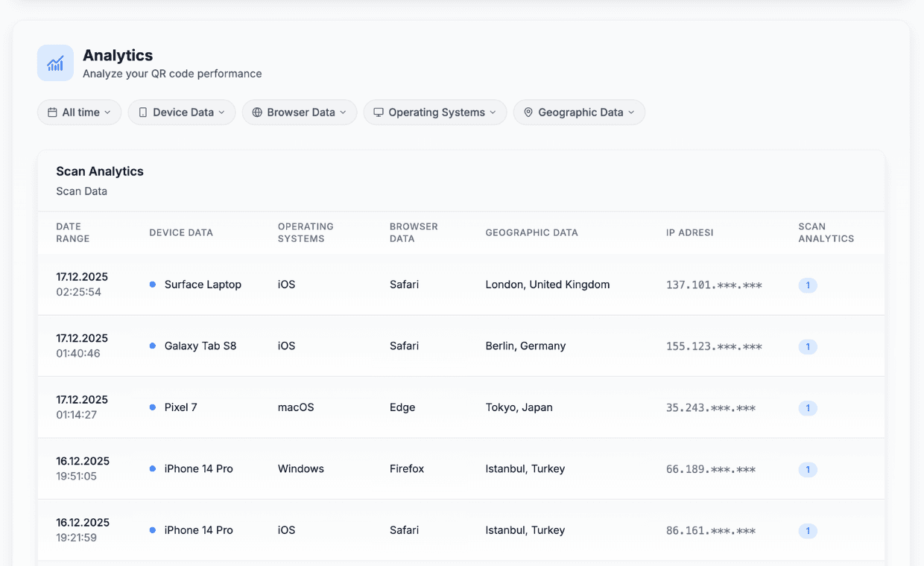The width and height of the screenshot is (924, 566).
Task: Click Berlin, Germany location
Action: (x=525, y=346)
